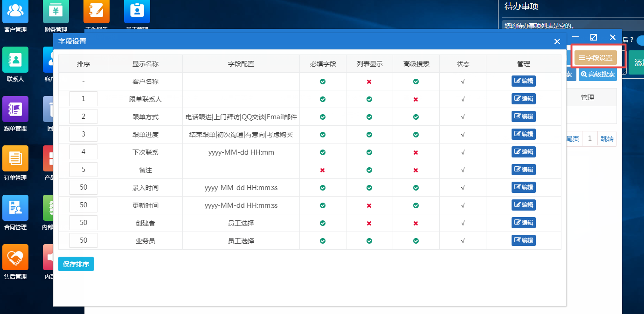
Task: Toggle 高级搜索 cross in 创建者 row
Action: point(416,223)
